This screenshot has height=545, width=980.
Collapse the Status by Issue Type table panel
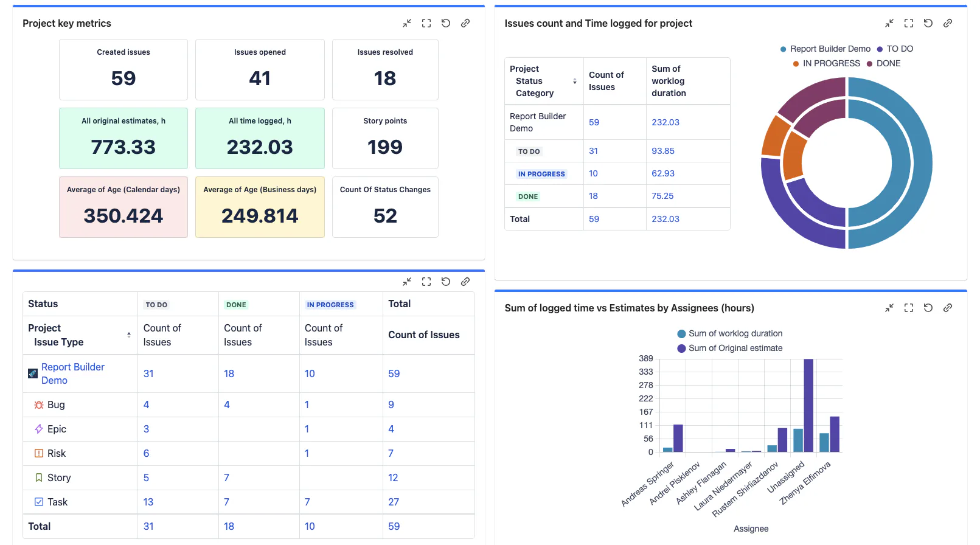coord(407,282)
